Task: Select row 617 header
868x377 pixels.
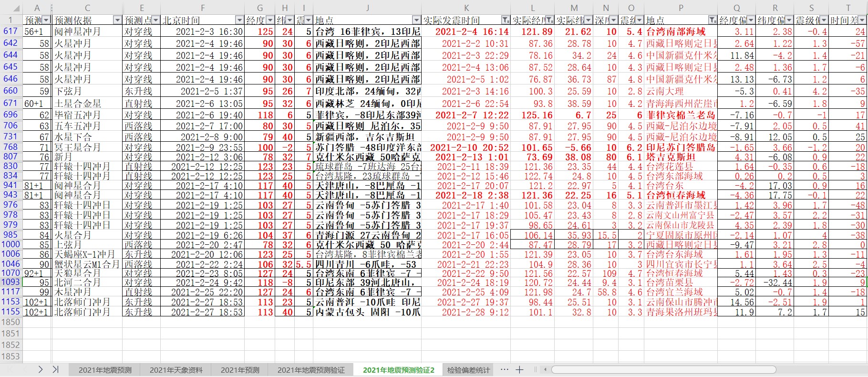Action: click(x=10, y=31)
